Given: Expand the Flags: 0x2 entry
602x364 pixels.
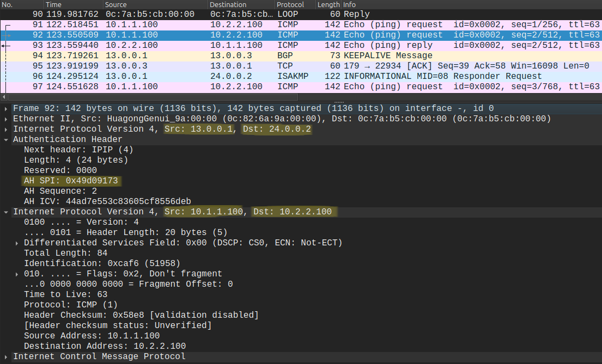Looking at the screenshot, I should coord(16,274).
